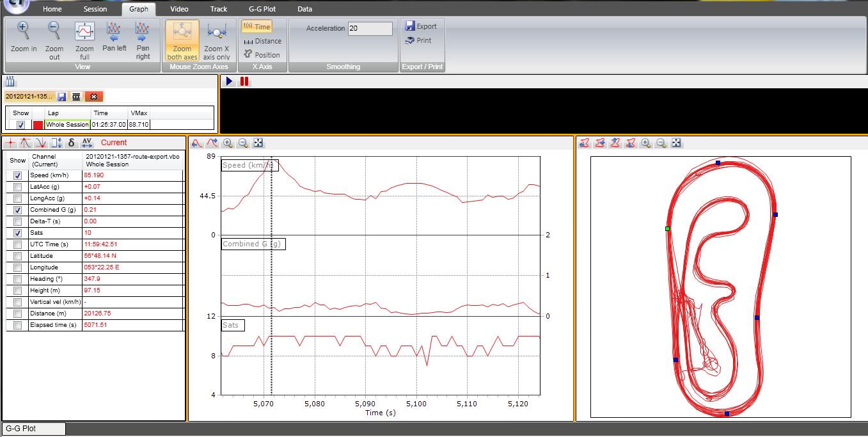Click map panel zoom in magnifier

coord(646,143)
